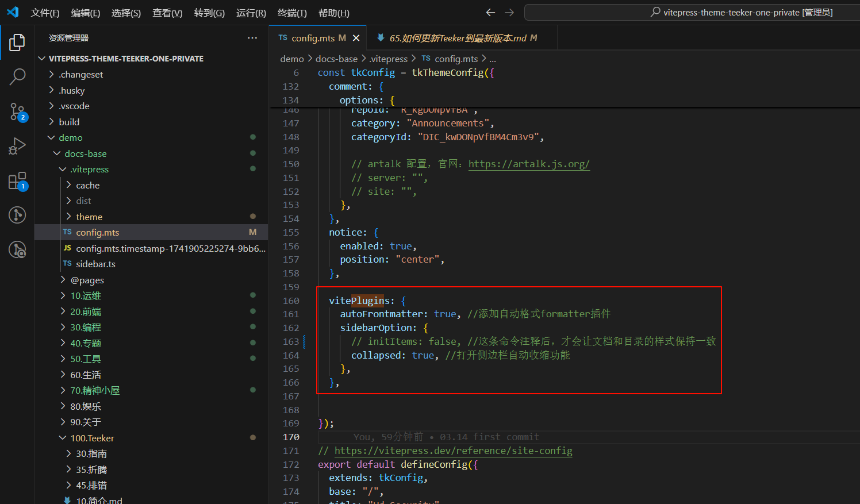
Task: Expand the 70.精神小屋 folder
Action: (x=95, y=390)
